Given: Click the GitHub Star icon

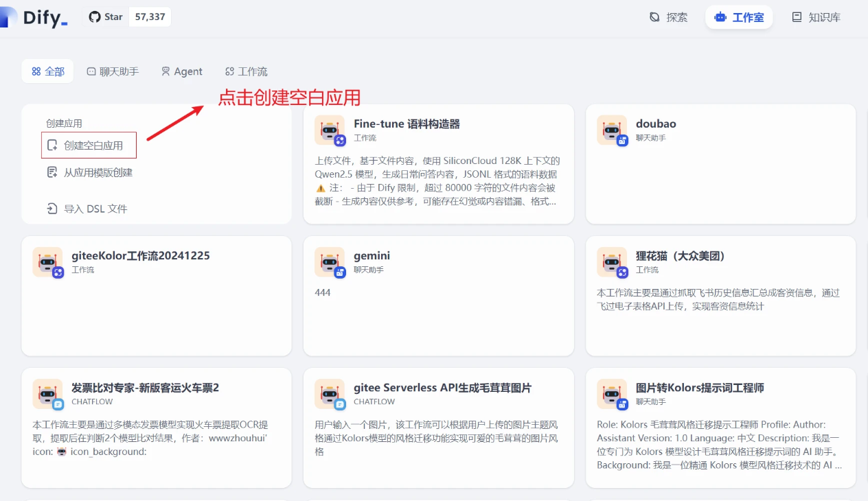Looking at the screenshot, I should click(95, 16).
